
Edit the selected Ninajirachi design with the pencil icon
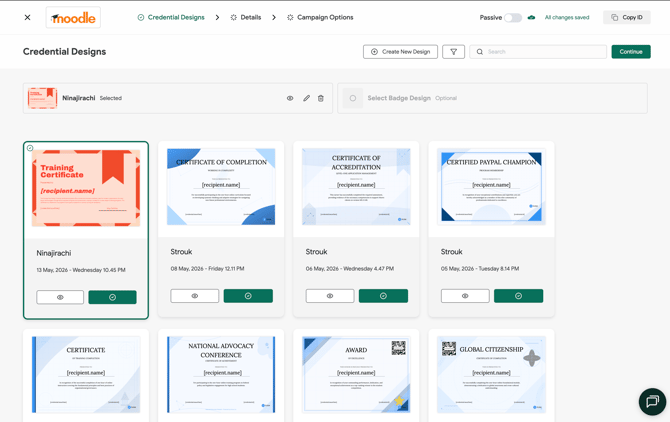[x=306, y=98]
